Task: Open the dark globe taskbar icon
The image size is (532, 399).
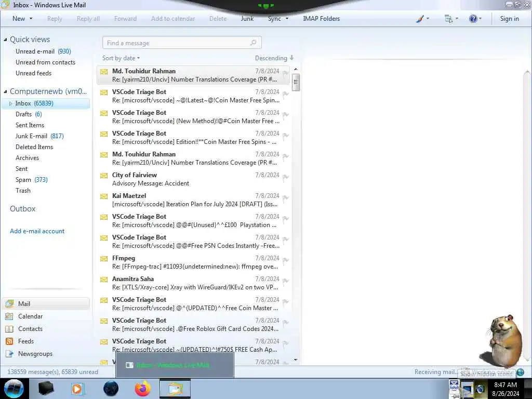Action: pos(111,389)
